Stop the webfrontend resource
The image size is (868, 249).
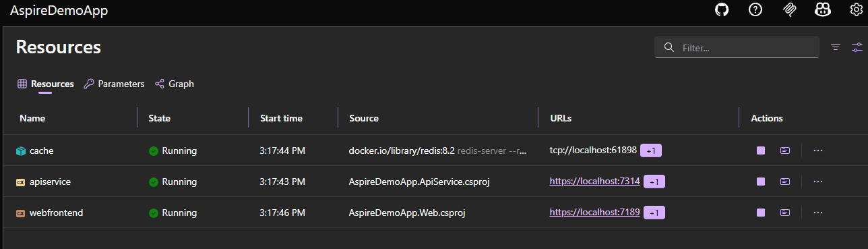[x=761, y=213]
